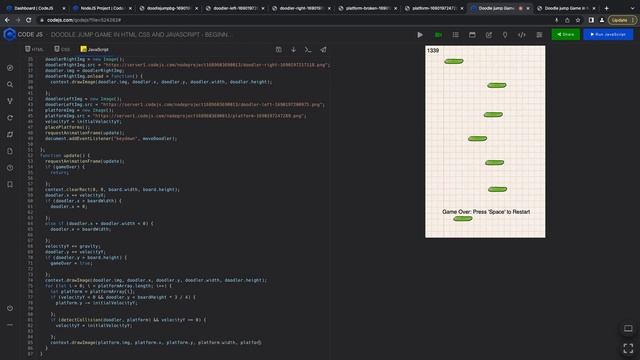Click the topmost green platform in game
Screen dimensions: 640x360
[x=454, y=61]
